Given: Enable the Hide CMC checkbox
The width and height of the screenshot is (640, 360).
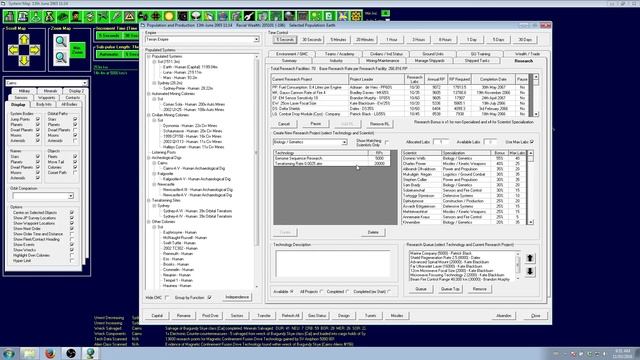Looking at the screenshot, I should tap(167, 298).
